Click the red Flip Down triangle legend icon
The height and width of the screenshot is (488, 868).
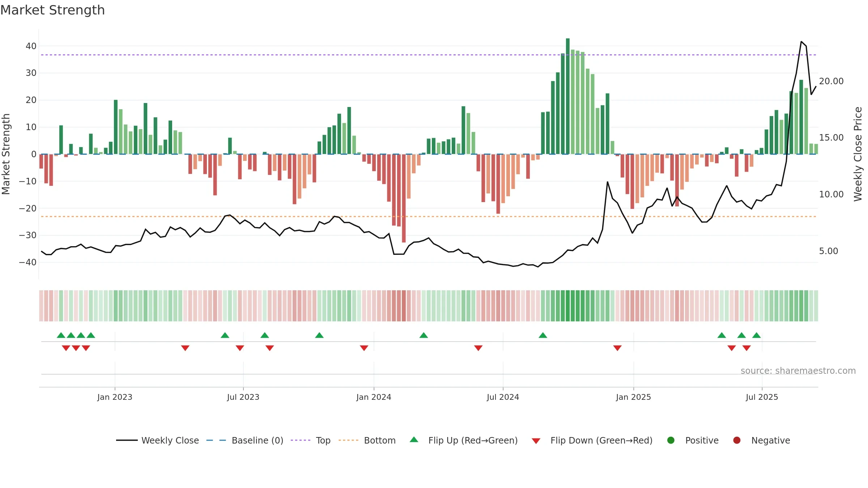pos(536,441)
